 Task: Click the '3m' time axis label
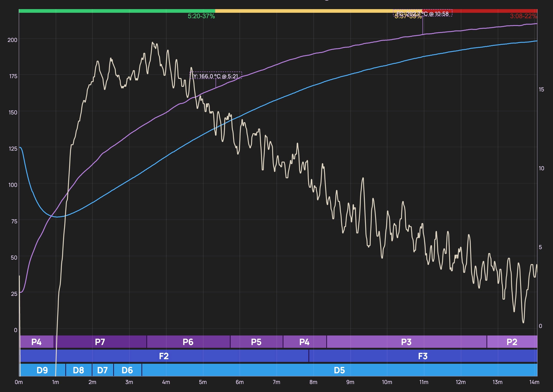pos(129,382)
